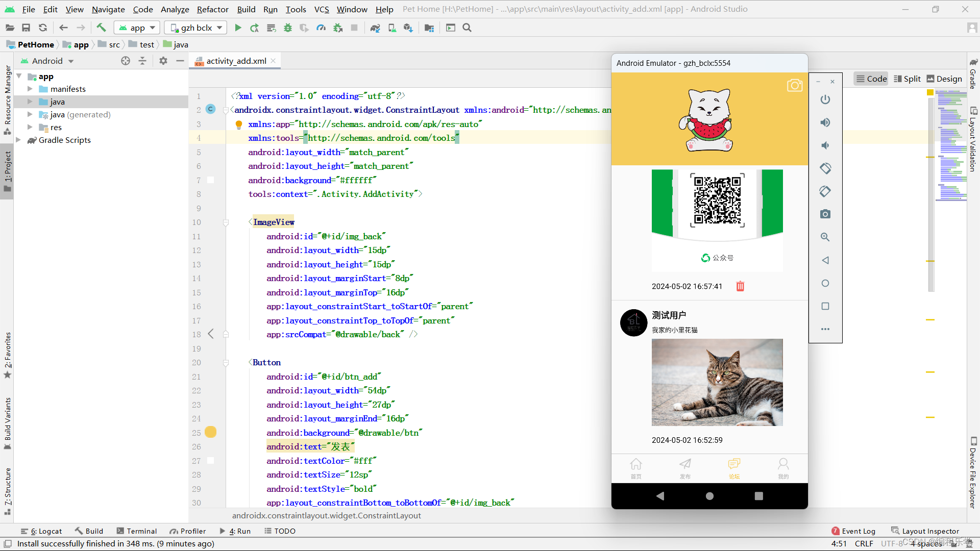Image resolution: width=980 pixels, height=551 pixels.
Task: Expand the manifests folder in project tree
Action: (x=30, y=89)
